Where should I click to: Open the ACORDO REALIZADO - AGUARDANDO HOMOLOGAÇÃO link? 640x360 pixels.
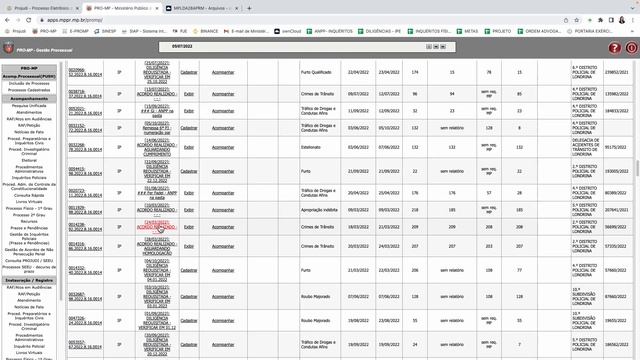point(157,246)
